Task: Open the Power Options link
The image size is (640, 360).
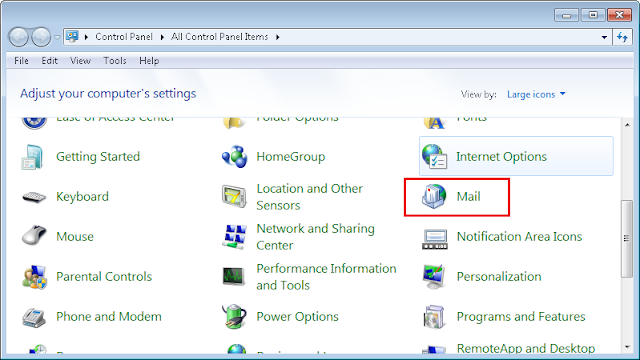Action: (x=297, y=317)
